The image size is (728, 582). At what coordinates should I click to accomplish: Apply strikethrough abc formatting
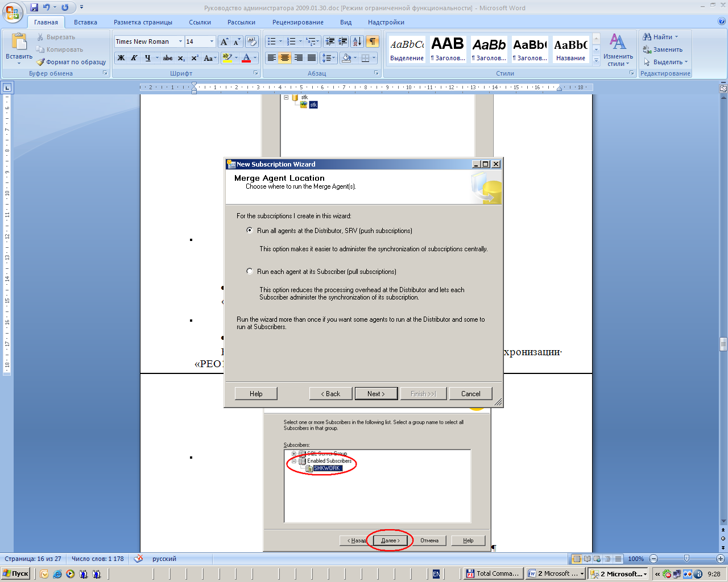coord(168,58)
